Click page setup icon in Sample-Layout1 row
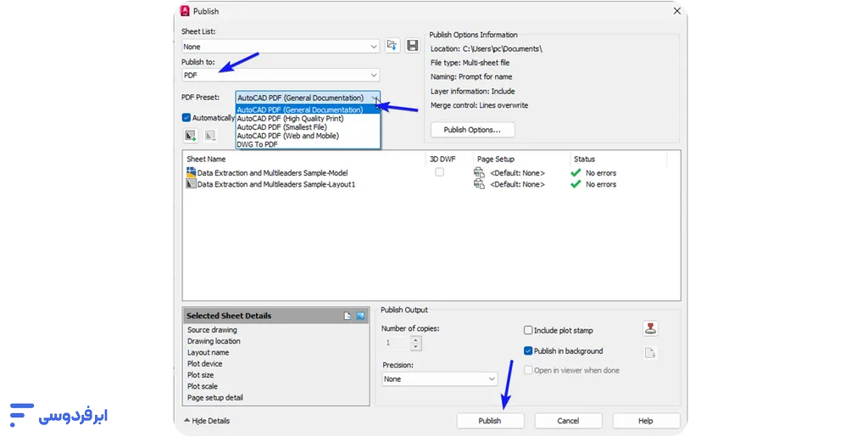Screen dimensions: 868x437 tap(479, 184)
